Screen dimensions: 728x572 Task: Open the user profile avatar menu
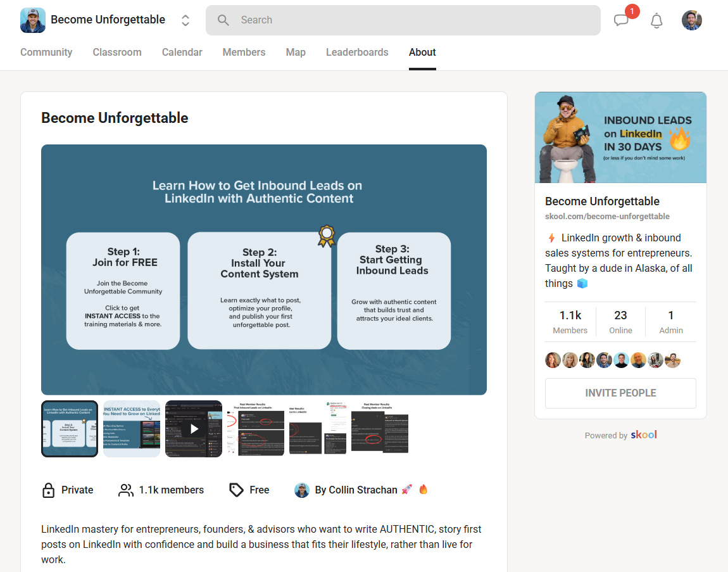(x=691, y=20)
